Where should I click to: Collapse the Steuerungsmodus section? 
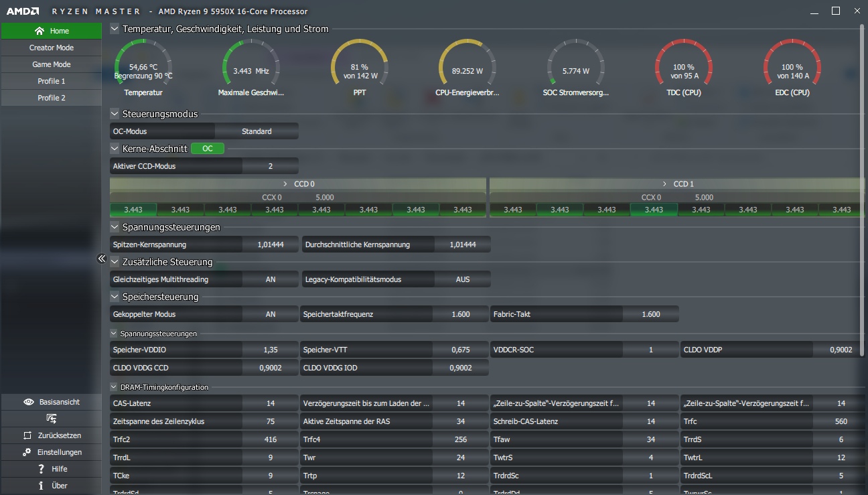click(x=115, y=114)
